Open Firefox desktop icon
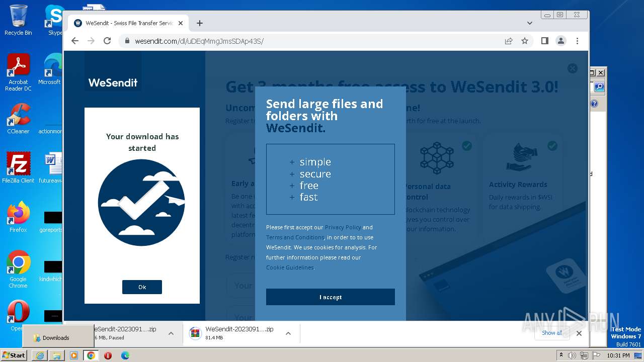 pos(18,217)
